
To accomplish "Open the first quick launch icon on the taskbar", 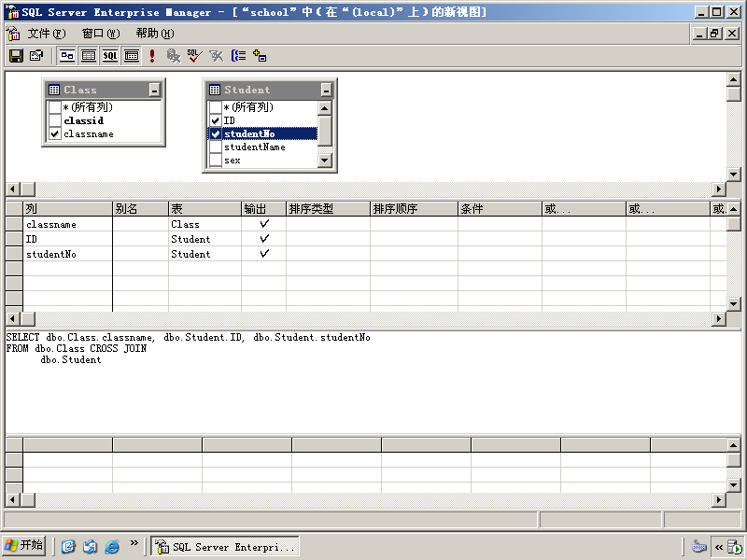I will pos(67,546).
